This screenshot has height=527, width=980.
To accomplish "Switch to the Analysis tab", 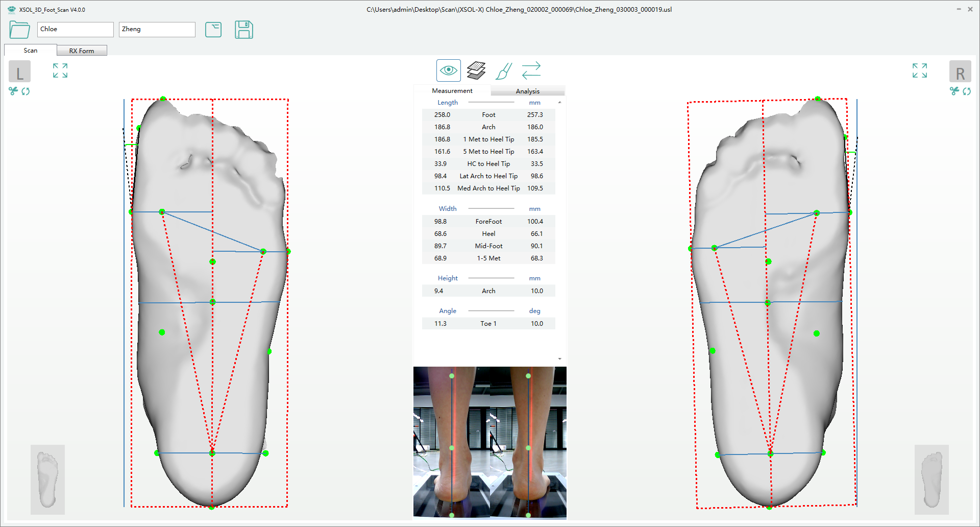I will click(528, 90).
